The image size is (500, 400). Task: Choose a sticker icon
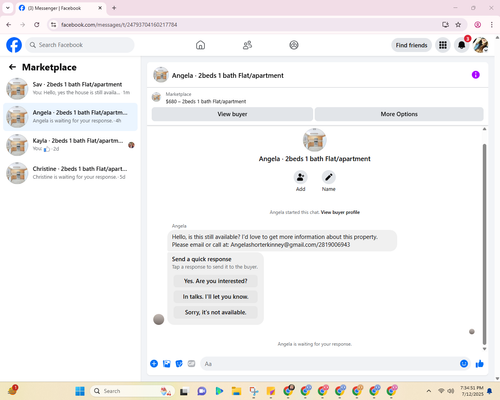click(179, 364)
